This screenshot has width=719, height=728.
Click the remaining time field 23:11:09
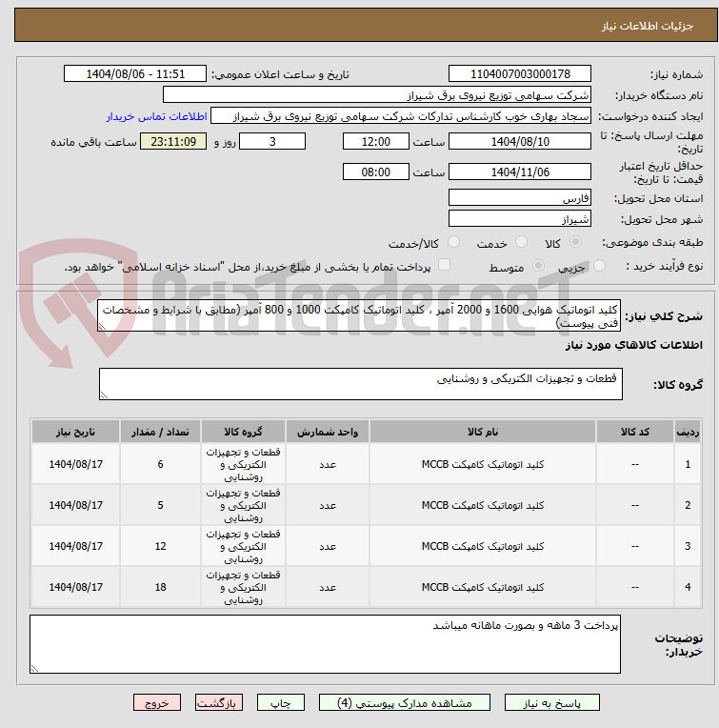173,141
